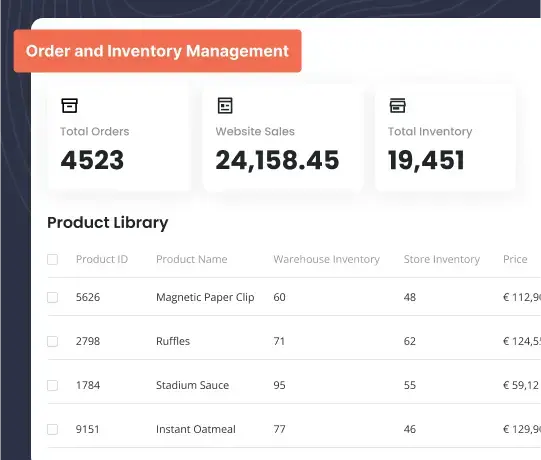Select the Instant Oatmeal product name

click(196, 429)
